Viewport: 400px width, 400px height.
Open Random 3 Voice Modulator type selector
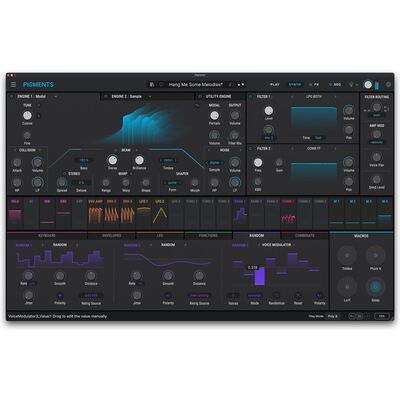(x=276, y=245)
